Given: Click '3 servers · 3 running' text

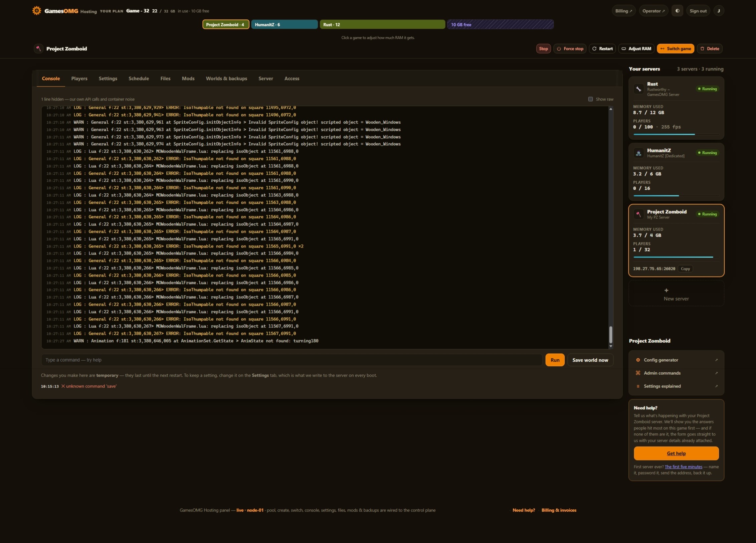Looking at the screenshot, I should (x=700, y=69).
